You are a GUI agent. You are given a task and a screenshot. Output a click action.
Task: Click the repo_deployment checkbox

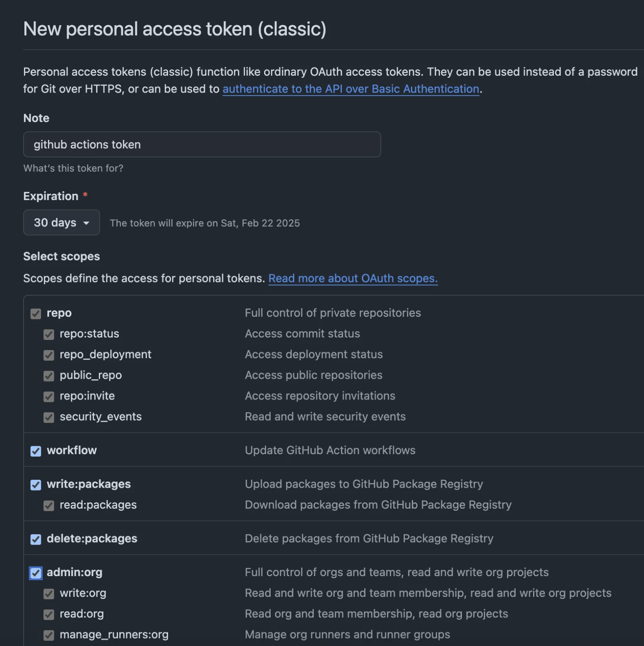click(49, 355)
